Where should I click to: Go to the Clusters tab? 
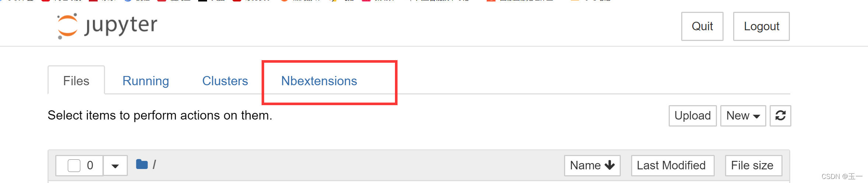tap(225, 81)
